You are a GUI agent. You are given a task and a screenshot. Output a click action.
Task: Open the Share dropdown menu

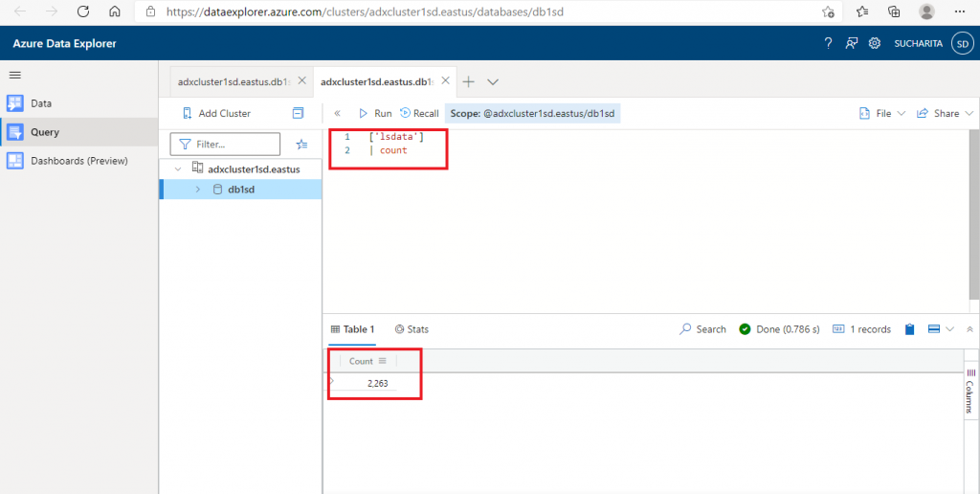tap(945, 113)
